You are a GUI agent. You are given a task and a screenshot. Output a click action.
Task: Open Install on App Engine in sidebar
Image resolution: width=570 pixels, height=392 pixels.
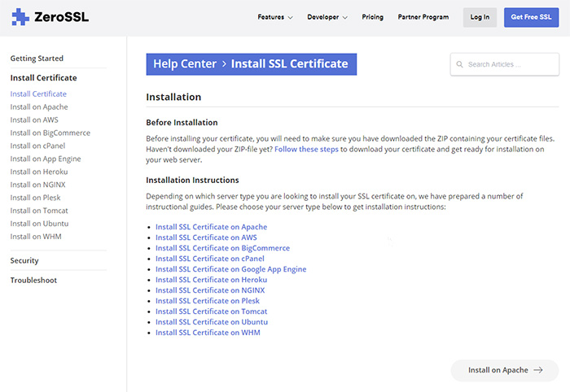46,159
